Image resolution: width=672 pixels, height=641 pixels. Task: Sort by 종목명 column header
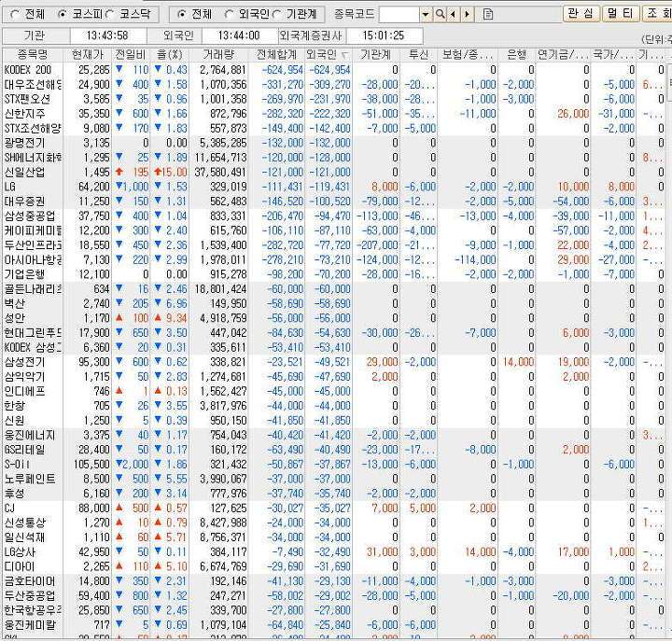pos(33,55)
